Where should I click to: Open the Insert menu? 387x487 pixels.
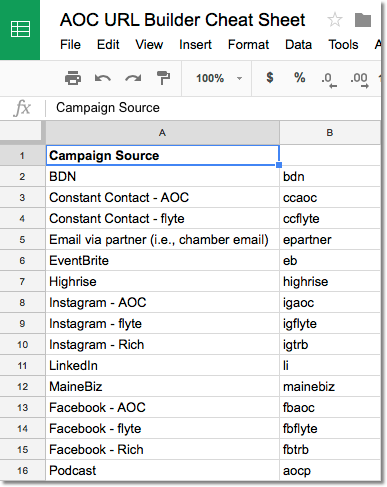pyautogui.click(x=195, y=45)
